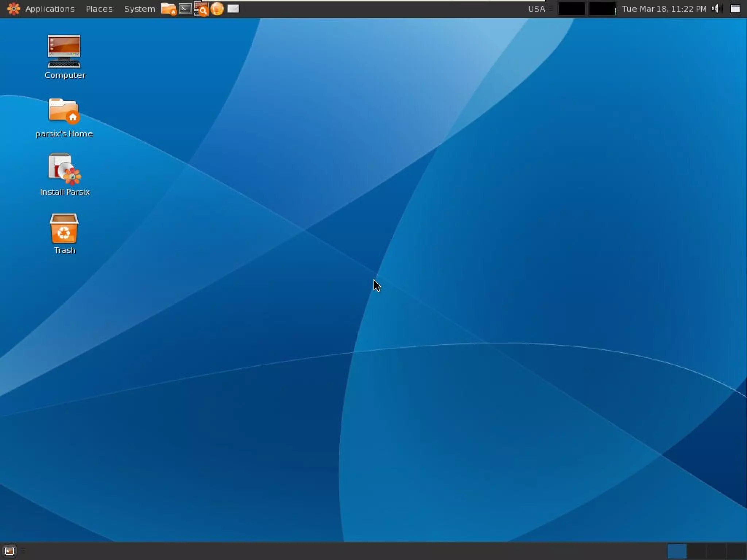747x560 pixels.
Task: Click the first system monitor graph
Action: 572,9
